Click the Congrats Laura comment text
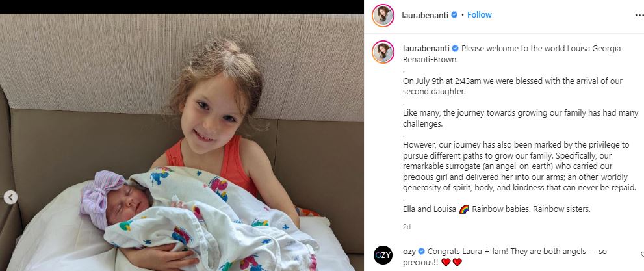644x271 pixels. tap(505, 257)
